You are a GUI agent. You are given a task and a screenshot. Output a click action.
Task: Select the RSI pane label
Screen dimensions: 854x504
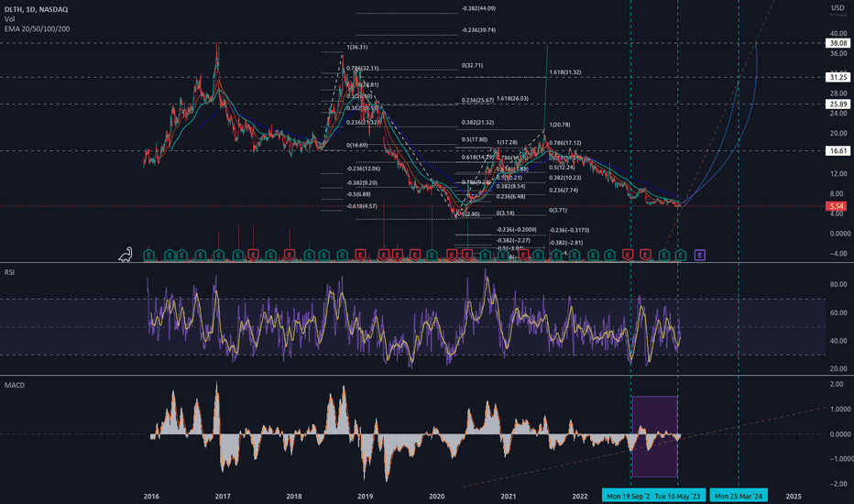[x=11, y=272]
